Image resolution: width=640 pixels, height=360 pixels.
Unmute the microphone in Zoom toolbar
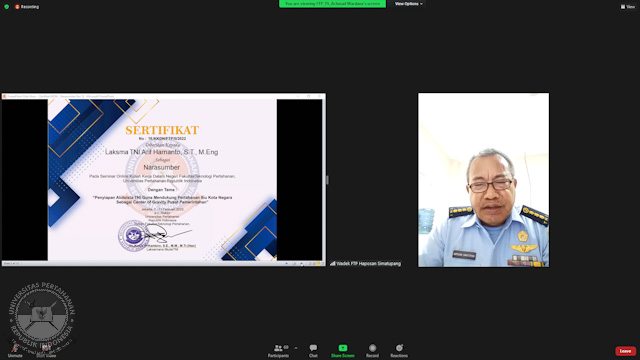pos(15,350)
